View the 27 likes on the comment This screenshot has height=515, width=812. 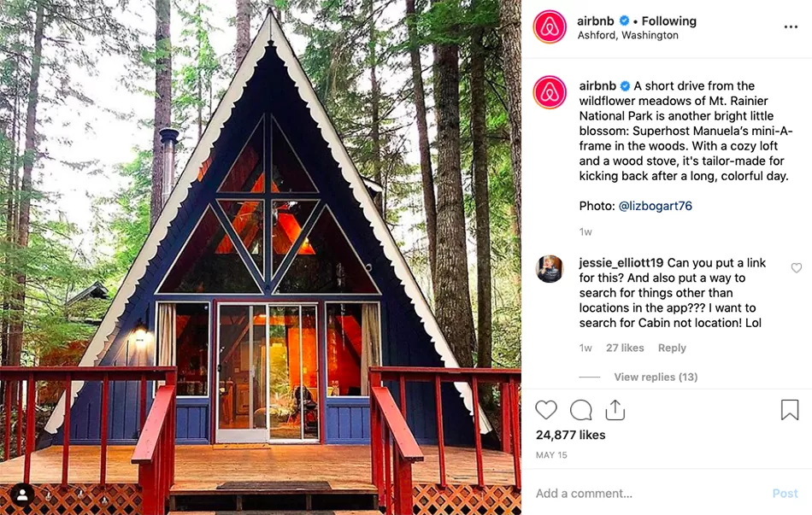click(x=625, y=348)
